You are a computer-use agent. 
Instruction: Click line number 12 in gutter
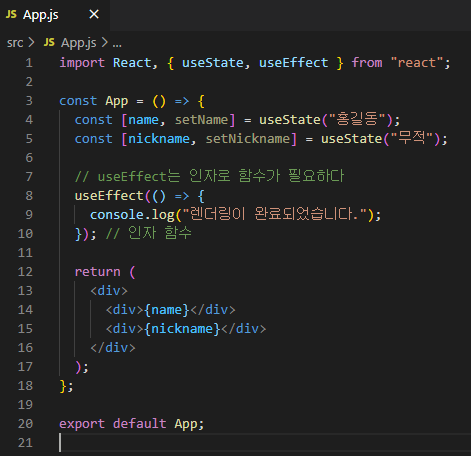pos(25,272)
